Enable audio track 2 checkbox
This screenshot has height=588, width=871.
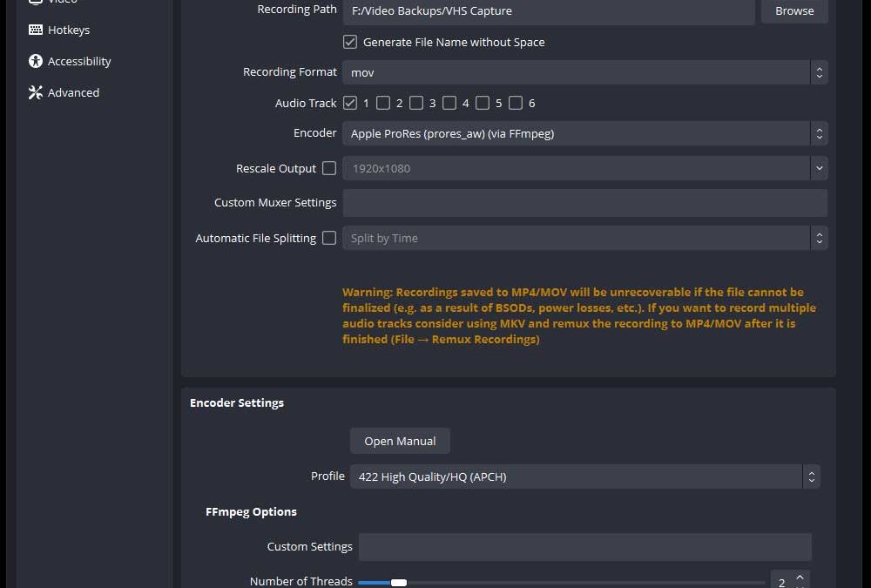click(383, 103)
